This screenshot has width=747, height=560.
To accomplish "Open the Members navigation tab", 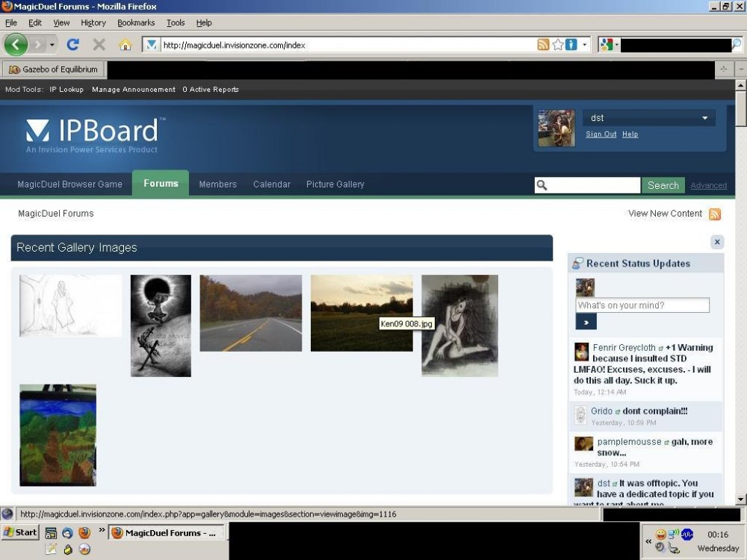I will (x=217, y=184).
